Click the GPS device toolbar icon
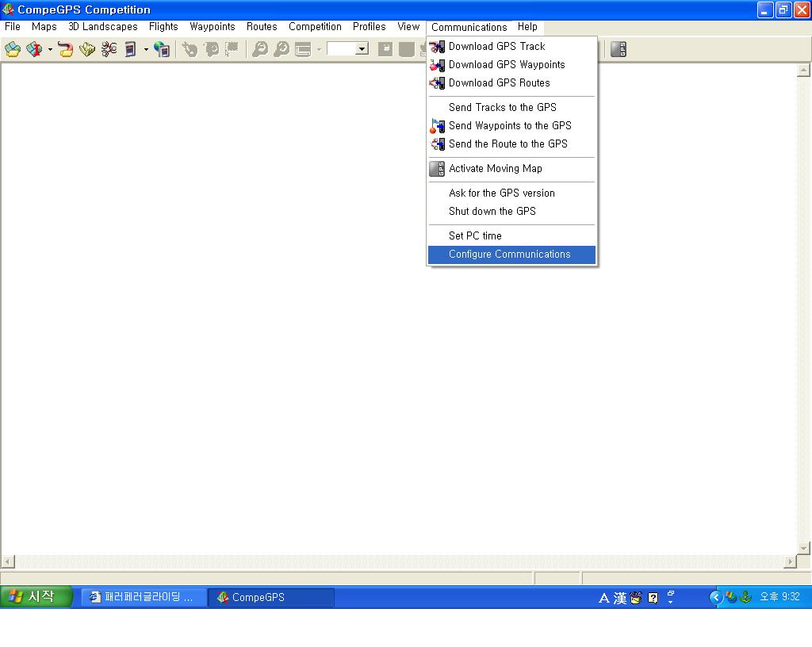 coord(131,50)
